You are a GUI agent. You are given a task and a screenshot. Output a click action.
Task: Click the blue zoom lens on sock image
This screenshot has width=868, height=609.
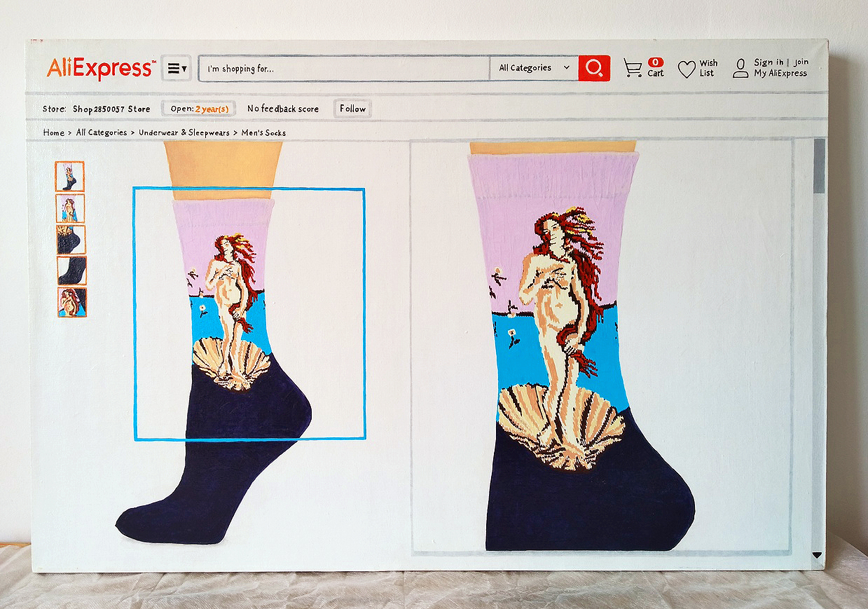(x=249, y=313)
